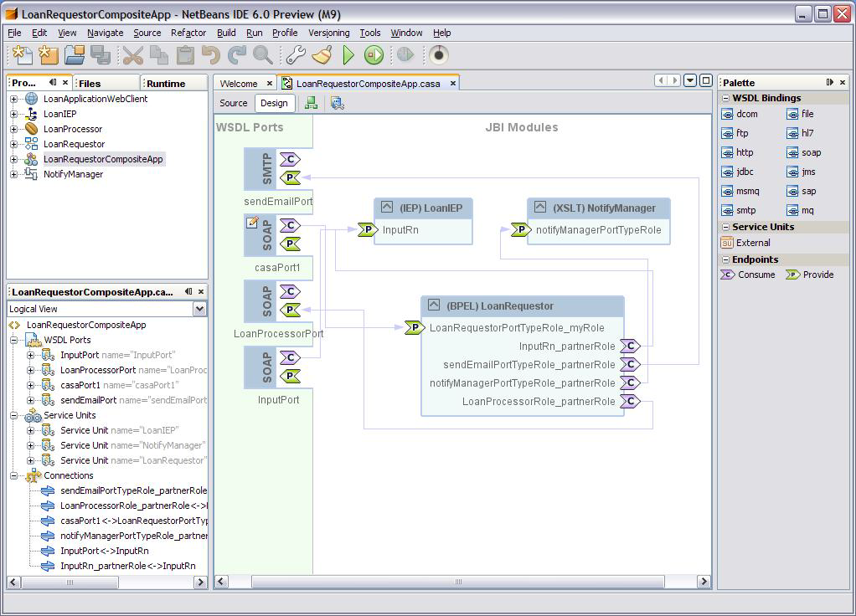The width and height of the screenshot is (856, 616).
Task: Select the Provide endpoint palette item
Action: click(x=810, y=275)
